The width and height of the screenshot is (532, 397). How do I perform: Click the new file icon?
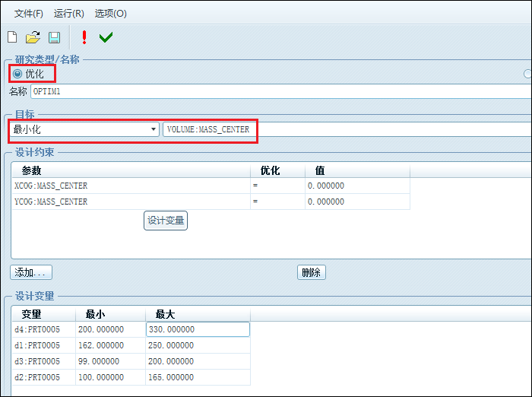click(x=12, y=37)
